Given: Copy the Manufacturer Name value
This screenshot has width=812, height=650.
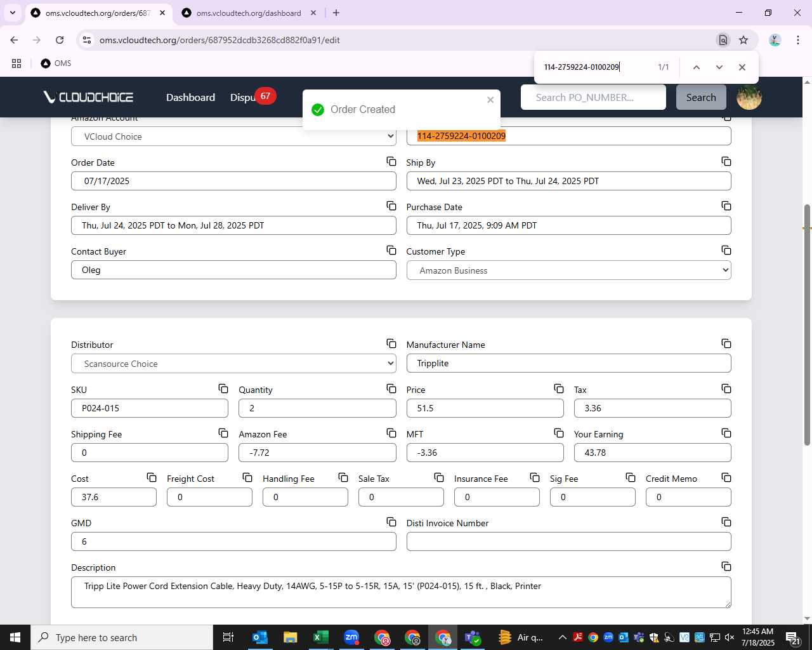Looking at the screenshot, I should pyautogui.click(x=726, y=343).
